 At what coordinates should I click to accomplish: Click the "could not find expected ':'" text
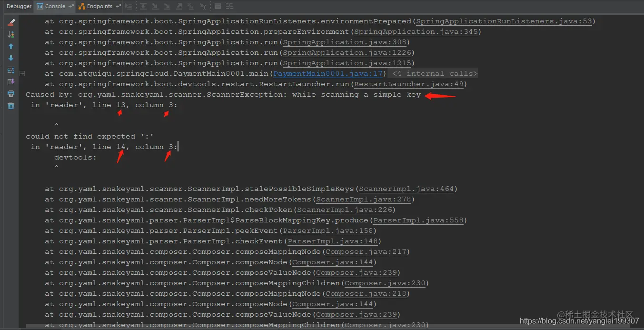(x=89, y=137)
